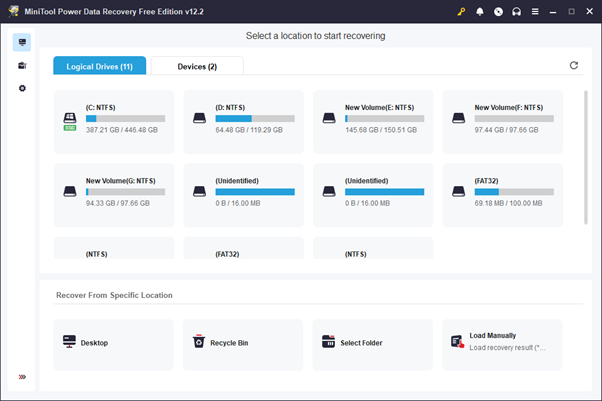This screenshot has height=401, width=602.
Task: Switch to the Devices (2) tab
Action: 197,66
